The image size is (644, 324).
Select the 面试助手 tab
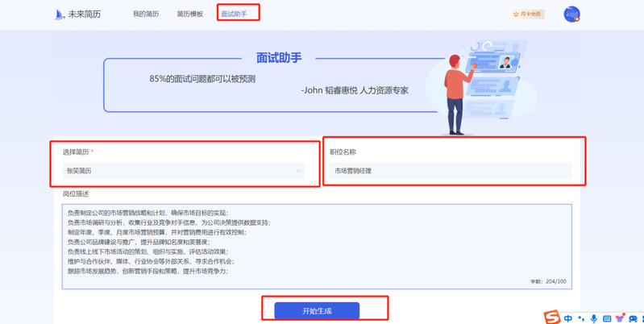tap(234, 15)
